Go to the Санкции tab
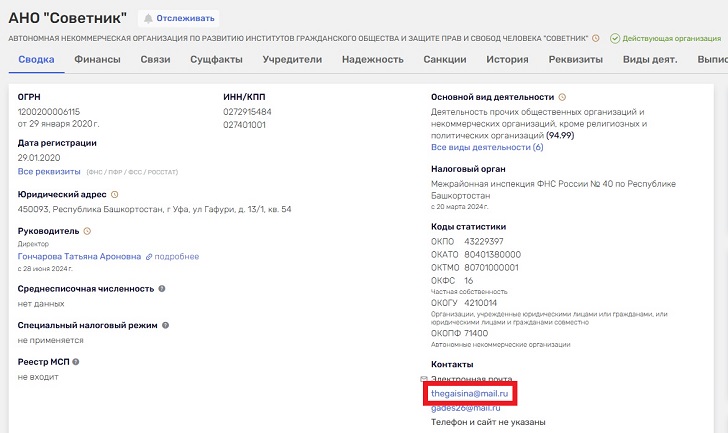This screenshot has height=433, width=728. point(444,59)
